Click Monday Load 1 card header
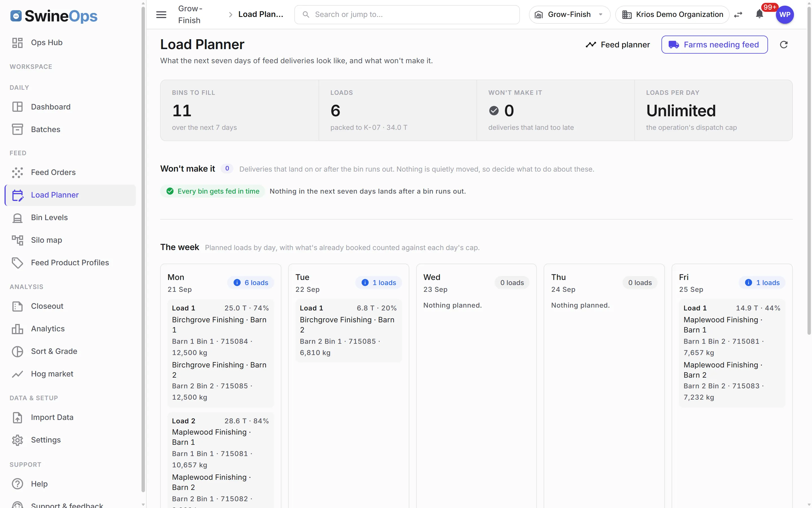This screenshot has width=812, height=508. 220,308
